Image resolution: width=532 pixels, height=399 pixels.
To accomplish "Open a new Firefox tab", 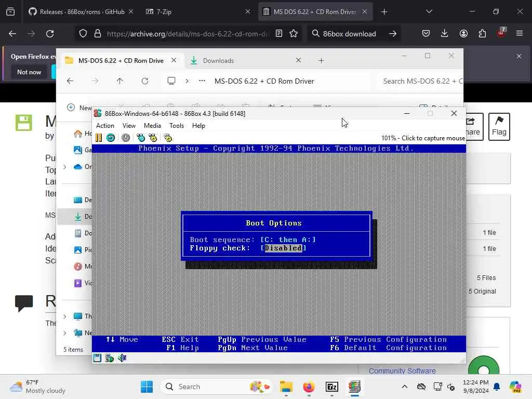I will (x=384, y=12).
